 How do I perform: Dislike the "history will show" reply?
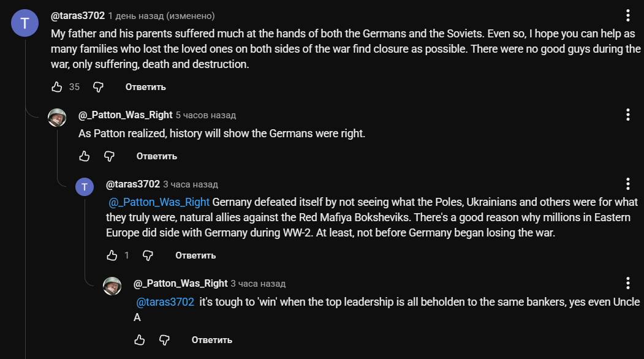tap(109, 156)
